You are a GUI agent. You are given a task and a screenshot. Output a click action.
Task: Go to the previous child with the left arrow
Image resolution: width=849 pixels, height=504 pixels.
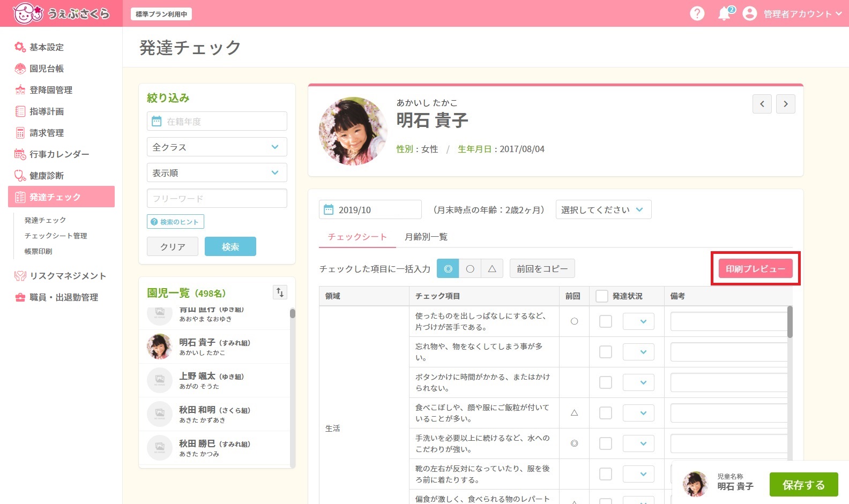pyautogui.click(x=762, y=104)
